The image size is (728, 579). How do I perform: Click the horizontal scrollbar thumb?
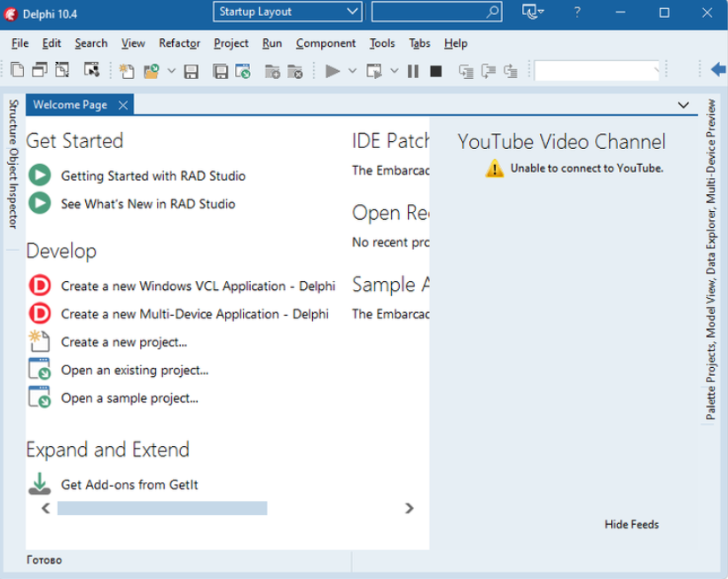pos(161,508)
